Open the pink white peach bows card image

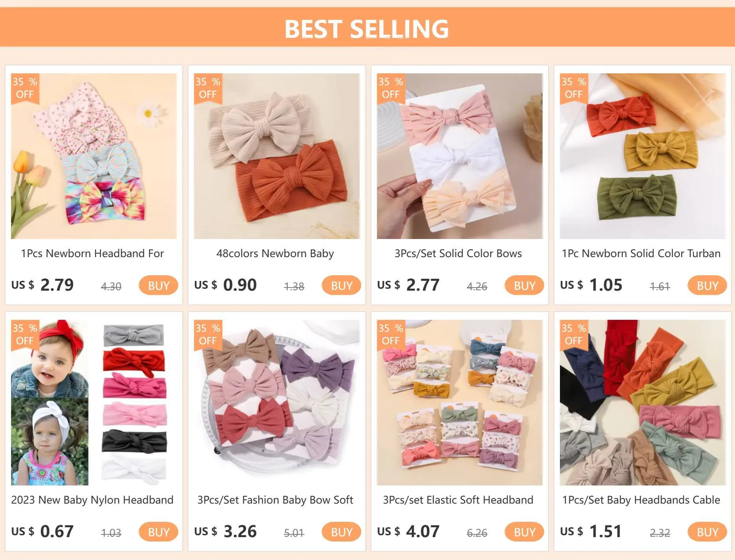point(460,156)
